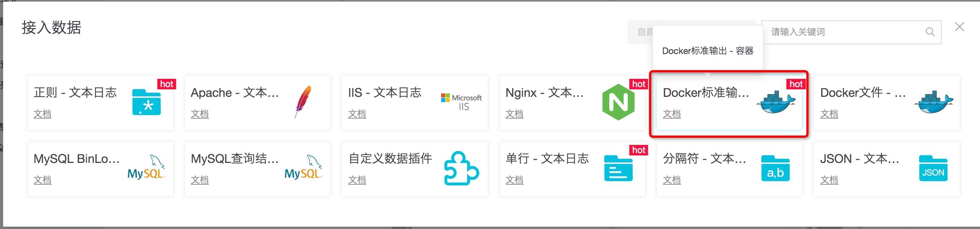This screenshot has width=980, height=229.
Task: Click the Microsoft IIS logo
Action: (461, 102)
